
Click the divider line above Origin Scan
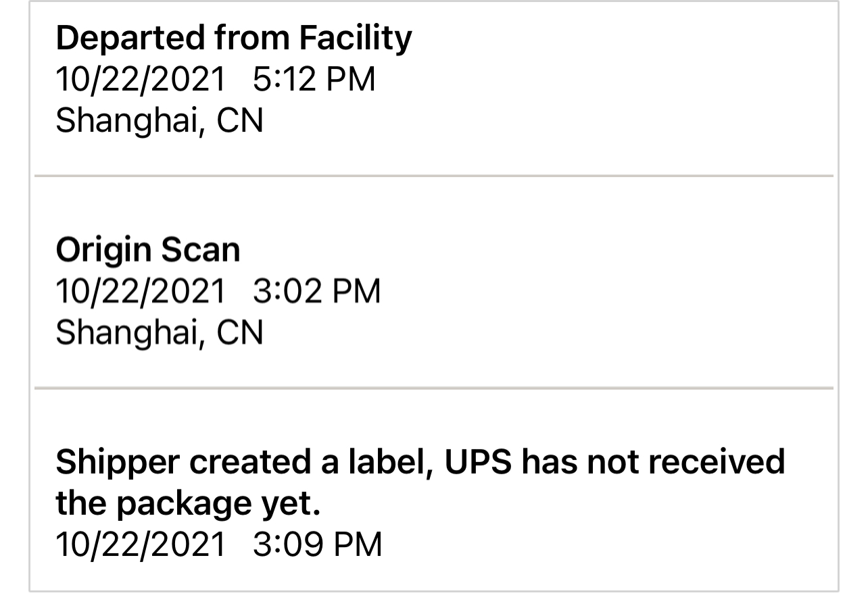point(433,176)
